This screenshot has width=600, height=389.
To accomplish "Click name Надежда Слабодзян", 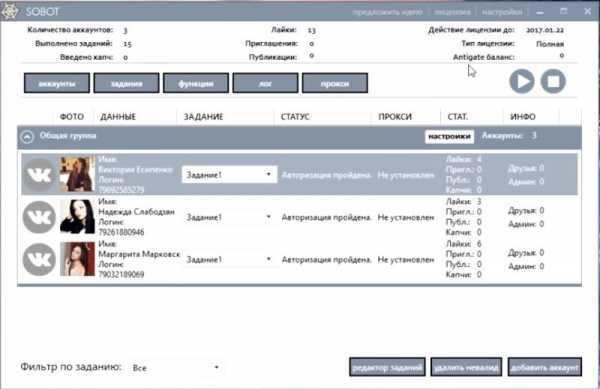I will tap(137, 212).
